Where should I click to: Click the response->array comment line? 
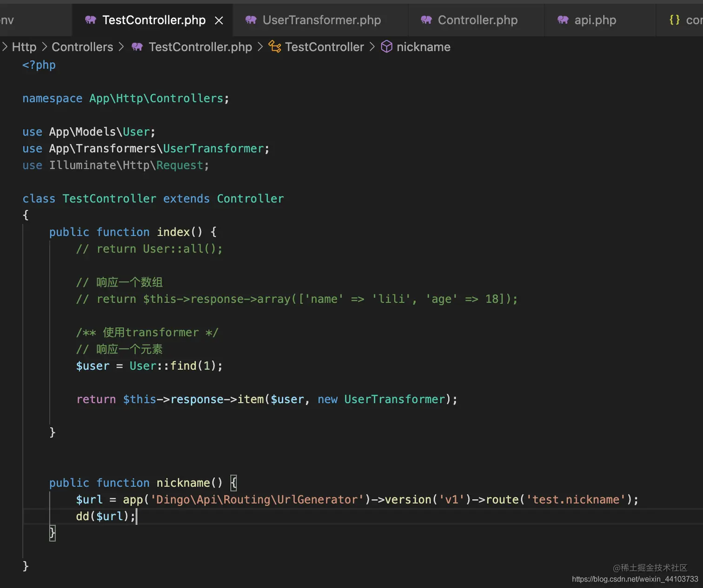[297, 299]
